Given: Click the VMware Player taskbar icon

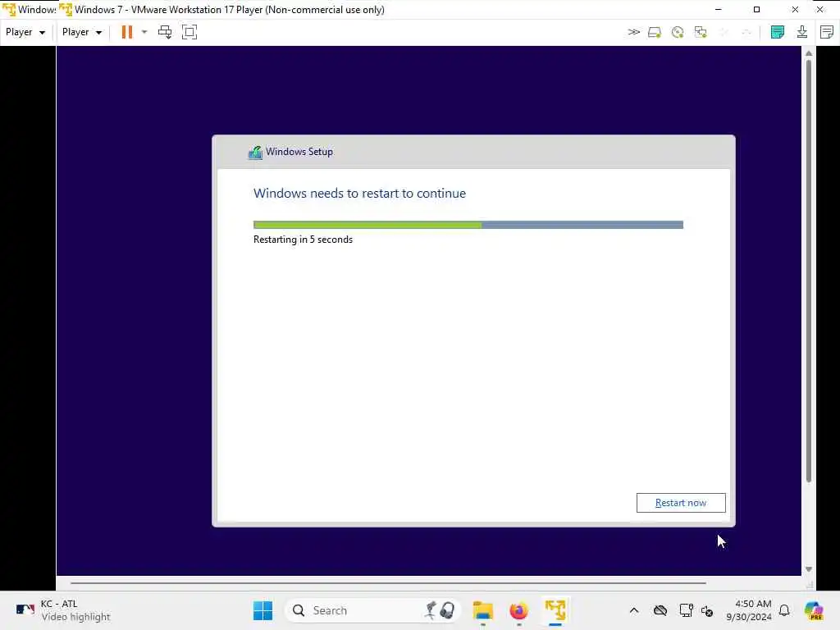Looking at the screenshot, I should (555, 610).
